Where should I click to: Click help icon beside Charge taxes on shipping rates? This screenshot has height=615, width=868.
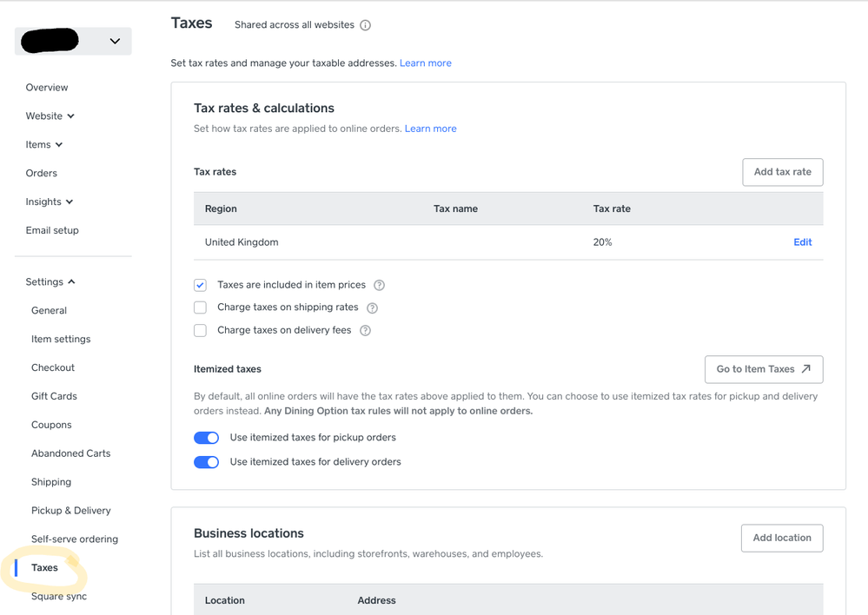coord(372,307)
